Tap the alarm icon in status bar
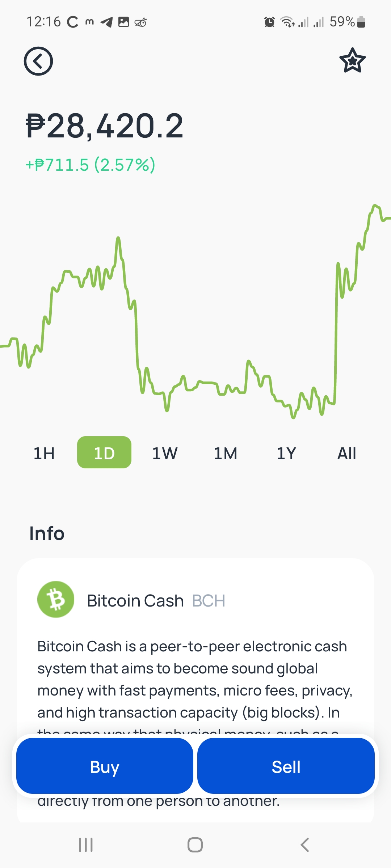This screenshot has width=391, height=868. [269, 22]
